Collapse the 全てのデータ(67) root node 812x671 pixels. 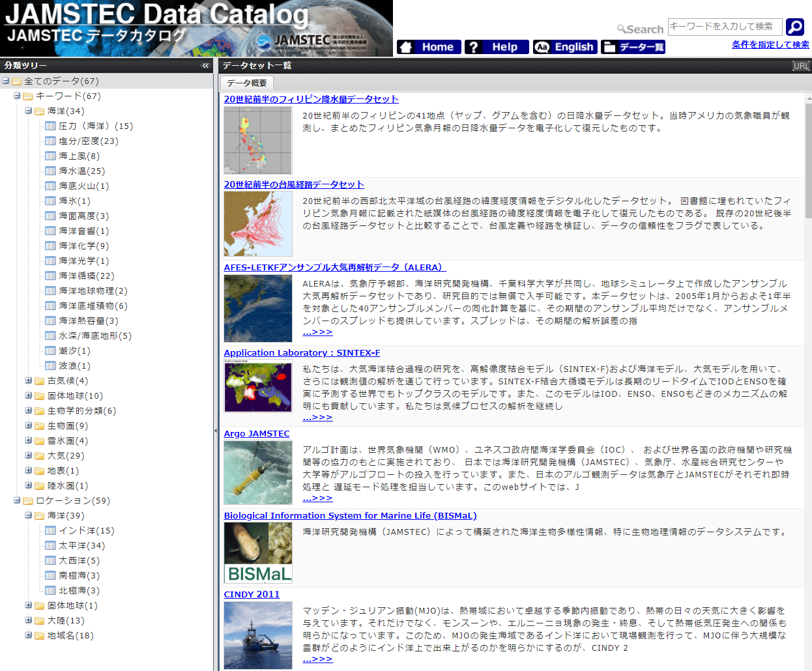coord(6,81)
